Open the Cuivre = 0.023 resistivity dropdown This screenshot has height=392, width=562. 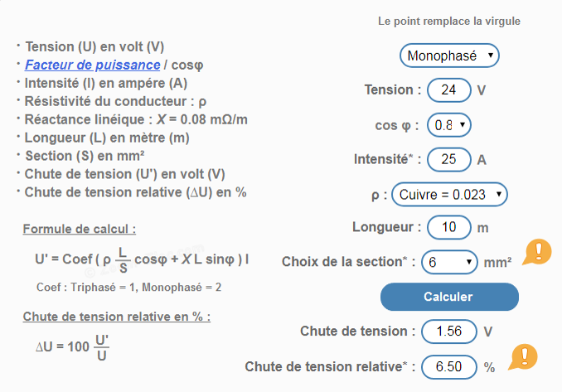click(x=449, y=195)
